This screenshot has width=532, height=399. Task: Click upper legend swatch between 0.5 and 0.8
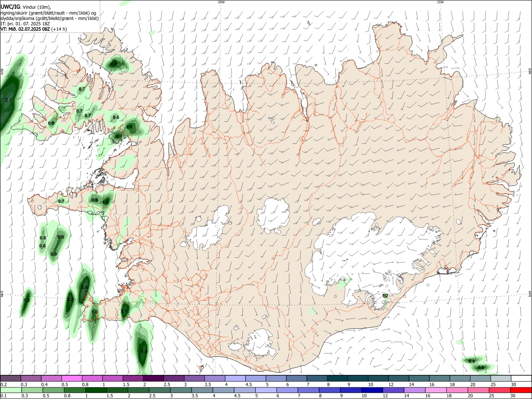[72, 378]
